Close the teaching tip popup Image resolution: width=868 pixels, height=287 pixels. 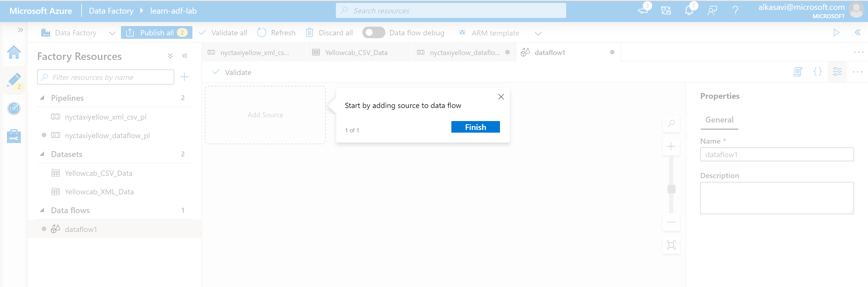point(501,97)
